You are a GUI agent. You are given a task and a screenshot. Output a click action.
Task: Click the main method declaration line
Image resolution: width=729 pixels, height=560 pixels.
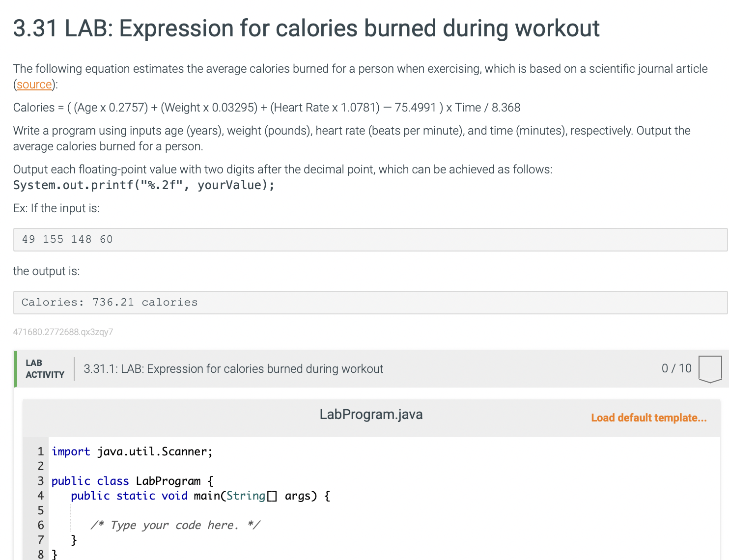pos(200,496)
